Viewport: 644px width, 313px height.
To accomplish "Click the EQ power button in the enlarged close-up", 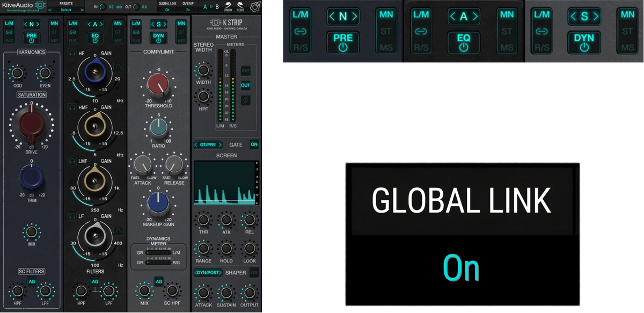I will click(x=464, y=42).
